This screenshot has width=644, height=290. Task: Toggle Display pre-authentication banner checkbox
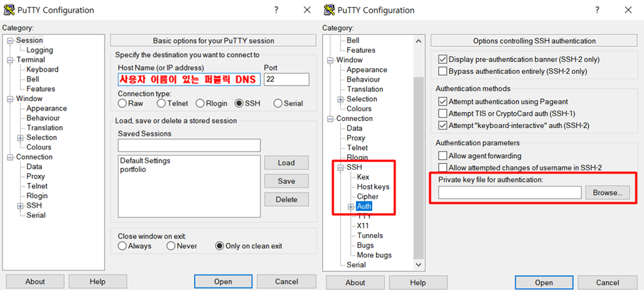(443, 59)
